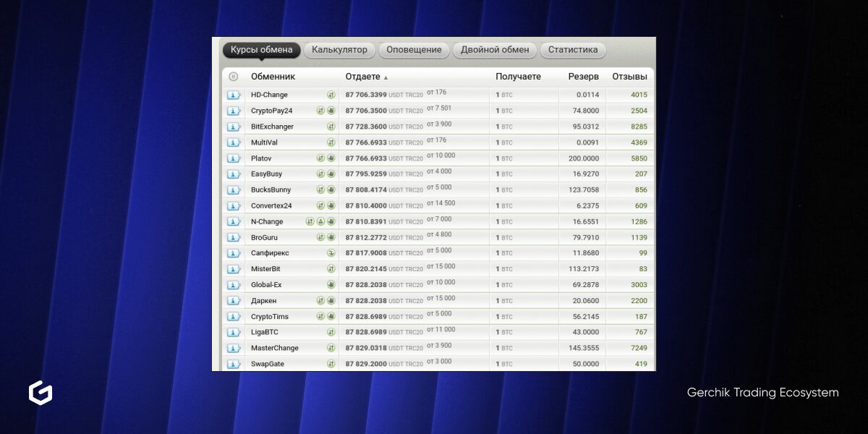Screen dimensions: 868x434
Task: Sort by the Обменник column header
Action: [273, 77]
